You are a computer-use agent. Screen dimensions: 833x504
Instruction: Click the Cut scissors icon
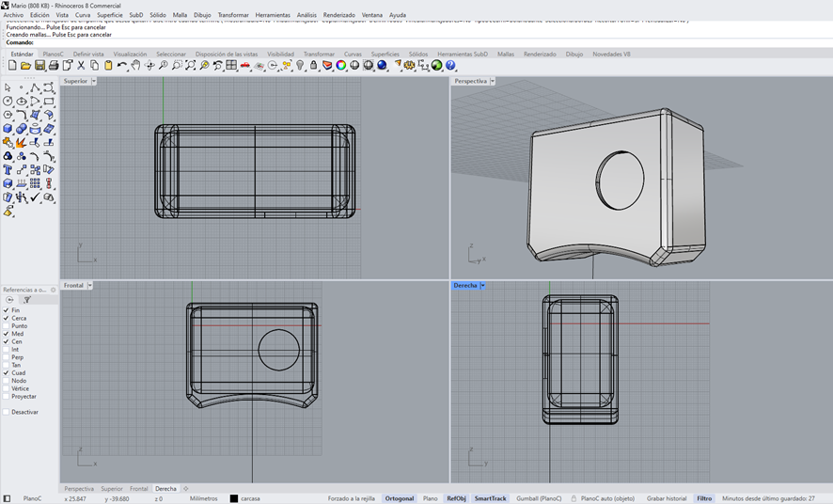coord(81,66)
